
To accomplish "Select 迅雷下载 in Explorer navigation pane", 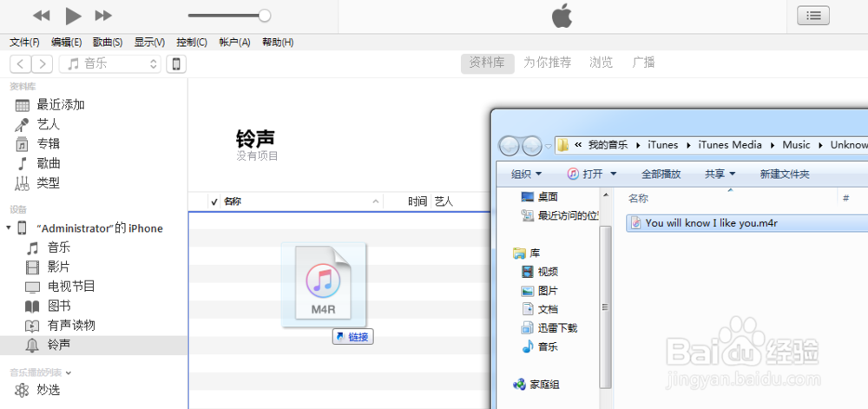I will tap(549, 327).
